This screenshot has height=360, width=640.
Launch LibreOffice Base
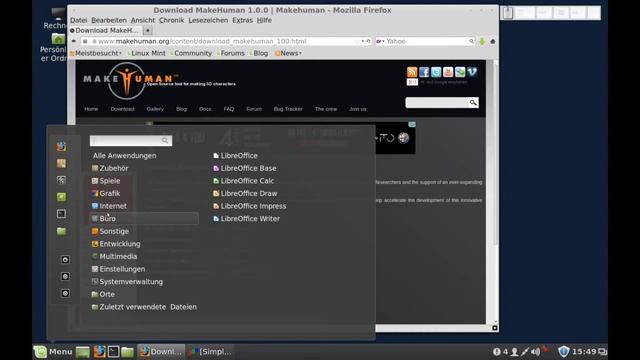(x=244, y=168)
